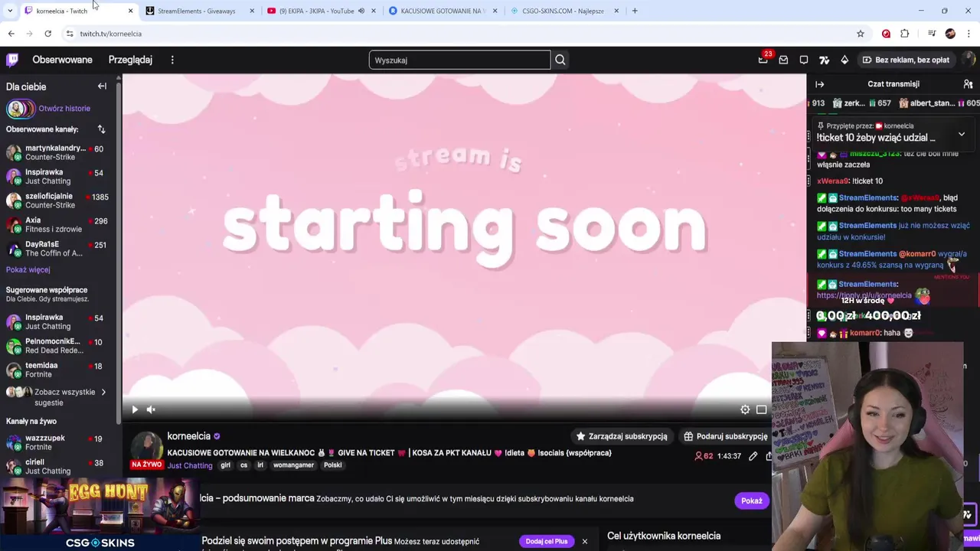Image resolution: width=980 pixels, height=551 pixels.
Task: Click the tipply.pl link in chat
Action: point(864,295)
